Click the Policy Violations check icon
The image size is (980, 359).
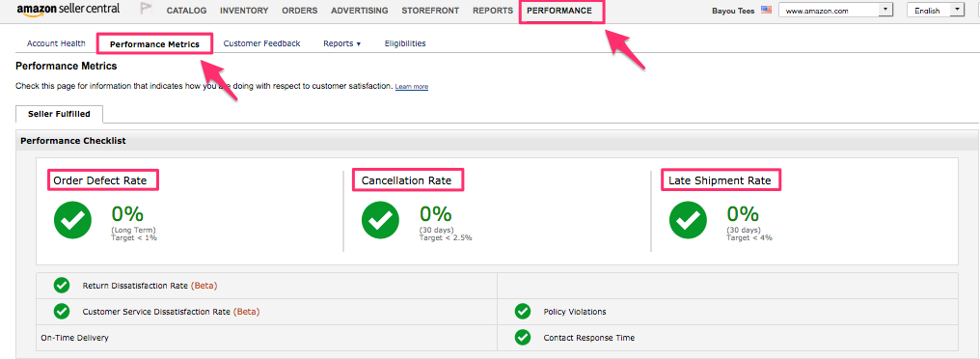pos(523,312)
